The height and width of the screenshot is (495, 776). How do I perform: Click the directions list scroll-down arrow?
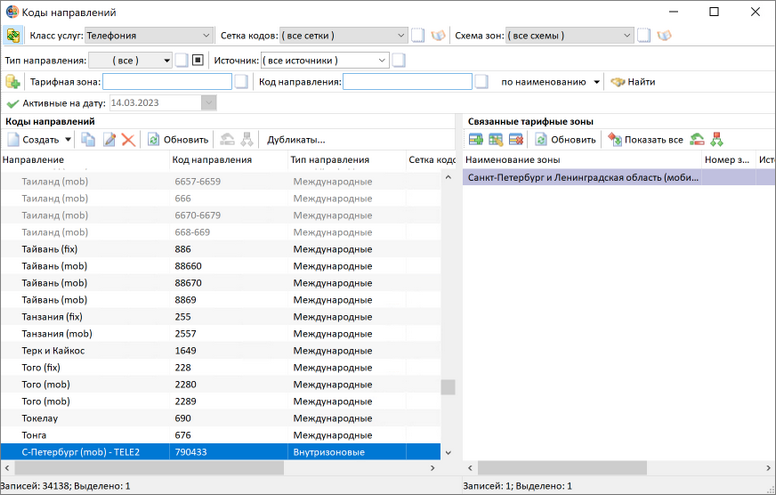(448, 452)
